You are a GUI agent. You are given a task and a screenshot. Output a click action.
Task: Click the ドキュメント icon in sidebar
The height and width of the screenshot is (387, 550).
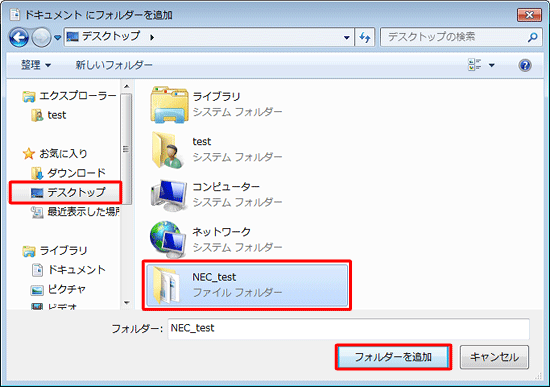tap(38, 270)
